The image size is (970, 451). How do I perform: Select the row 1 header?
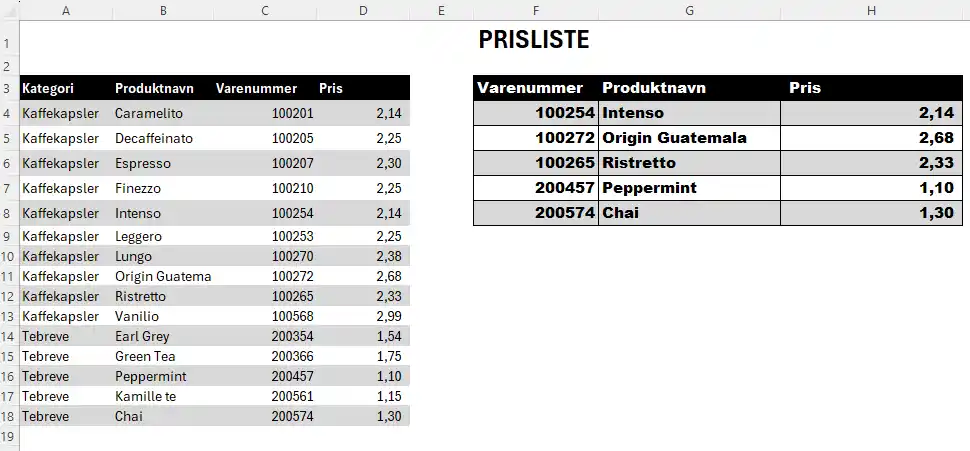point(8,42)
